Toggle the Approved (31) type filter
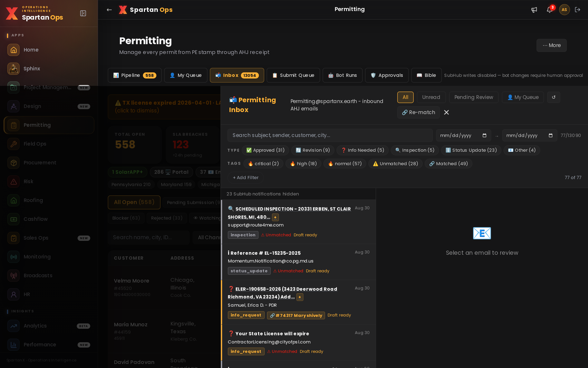This screenshot has height=368, width=588. tap(265, 150)
